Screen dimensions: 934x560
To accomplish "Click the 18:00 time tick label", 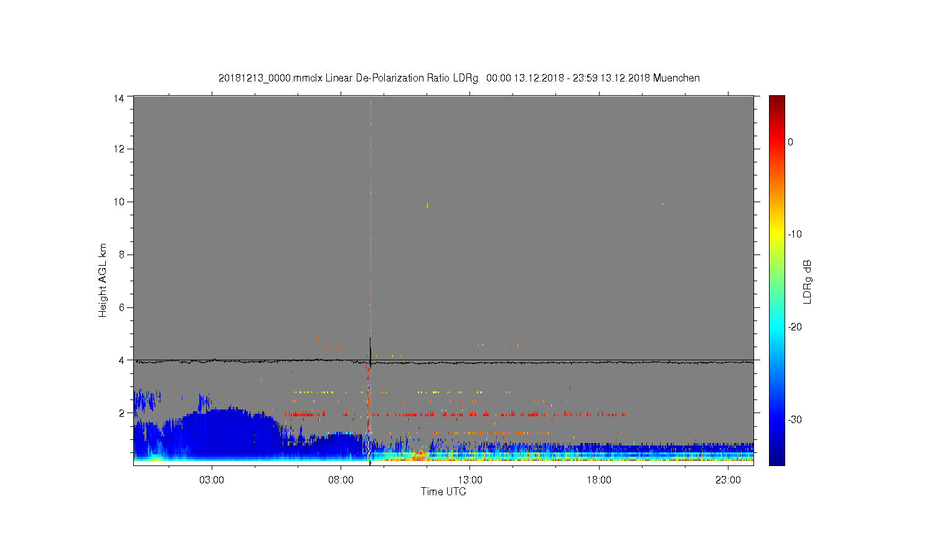I will point(599,480).
